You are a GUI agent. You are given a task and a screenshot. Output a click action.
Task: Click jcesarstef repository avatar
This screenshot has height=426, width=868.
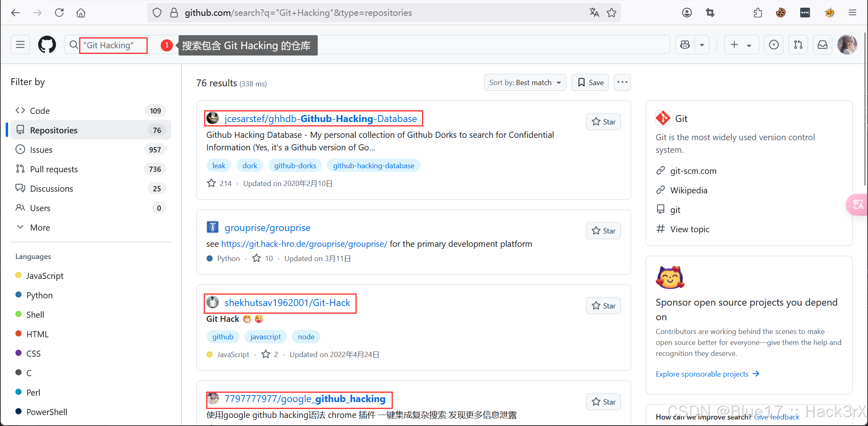pos(213,118)
